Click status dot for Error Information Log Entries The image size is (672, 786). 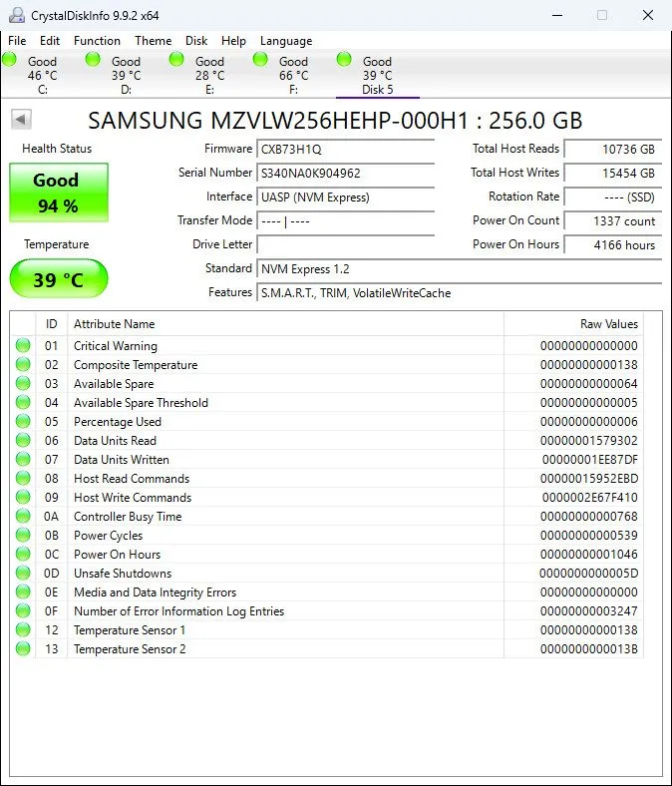coord(23,610)
